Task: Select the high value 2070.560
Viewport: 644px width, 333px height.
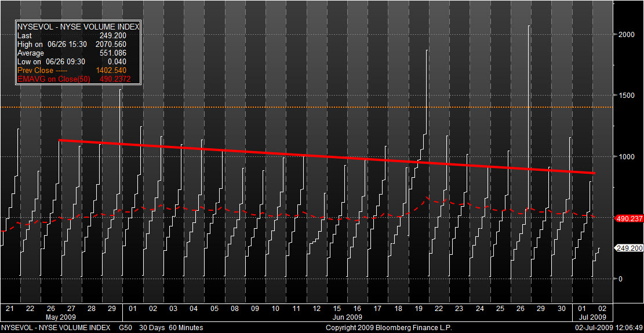Action: pos(111,44)
